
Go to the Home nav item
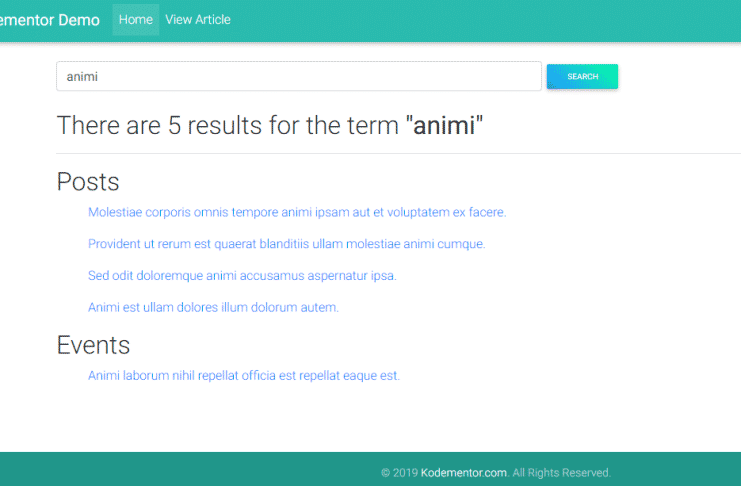pos(136,19)
